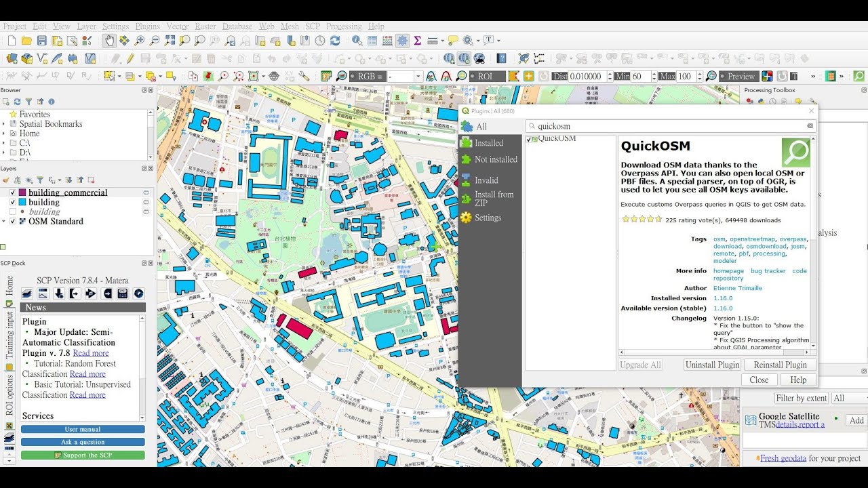
Task: Click the Statistical Summary sigma icon
Action: click(x=417, y=41)
